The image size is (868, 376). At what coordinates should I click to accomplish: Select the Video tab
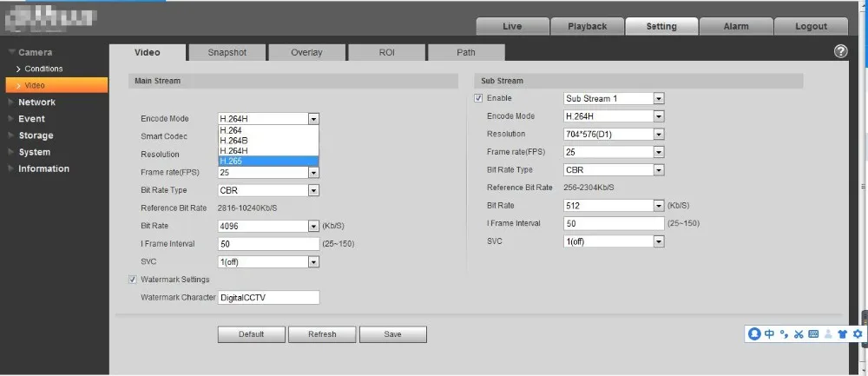[x=148, y=53]
